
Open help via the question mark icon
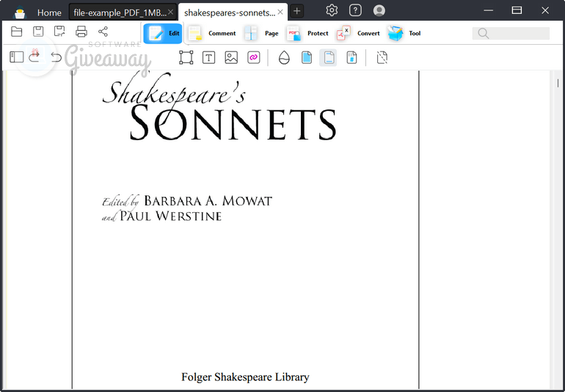tap(355, 10)
